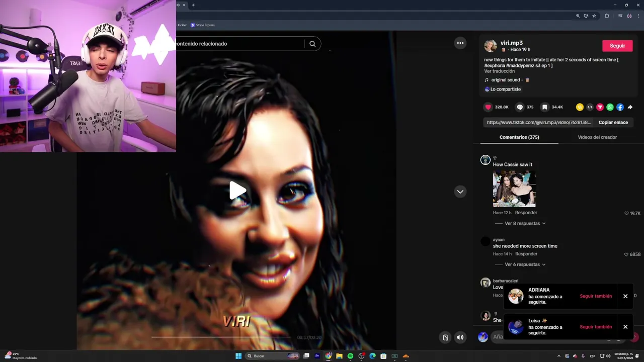Open comments via speech bubble icon
The image size is (644, 362).
click(520, 107)
